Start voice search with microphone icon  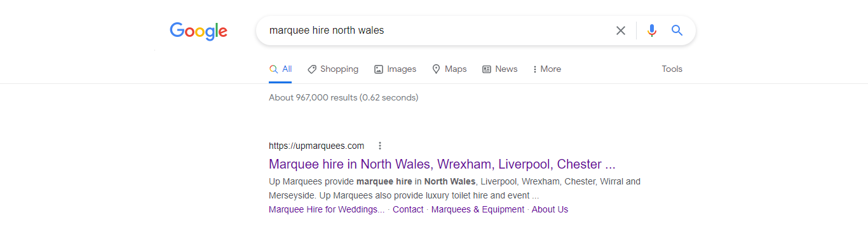[651, 31]
